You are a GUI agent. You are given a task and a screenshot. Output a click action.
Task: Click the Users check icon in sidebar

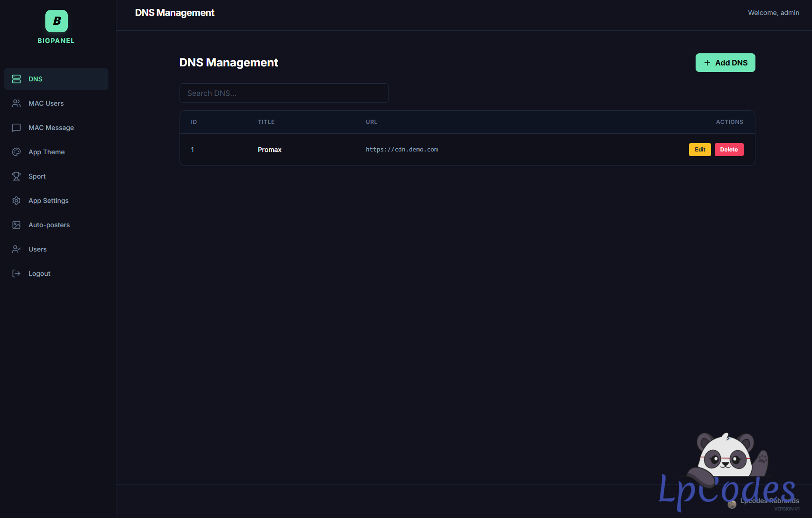pos(16,249)
